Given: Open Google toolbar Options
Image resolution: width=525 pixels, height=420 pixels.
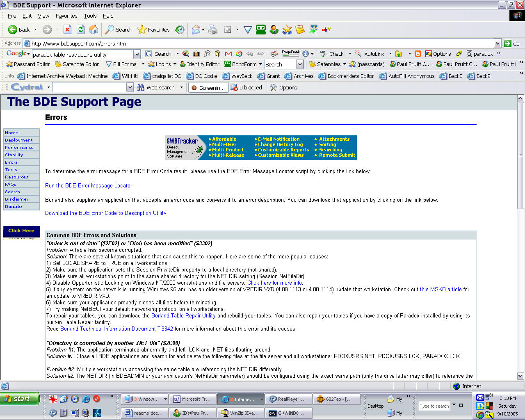Looking at the screenshot, I should [438, 54].
